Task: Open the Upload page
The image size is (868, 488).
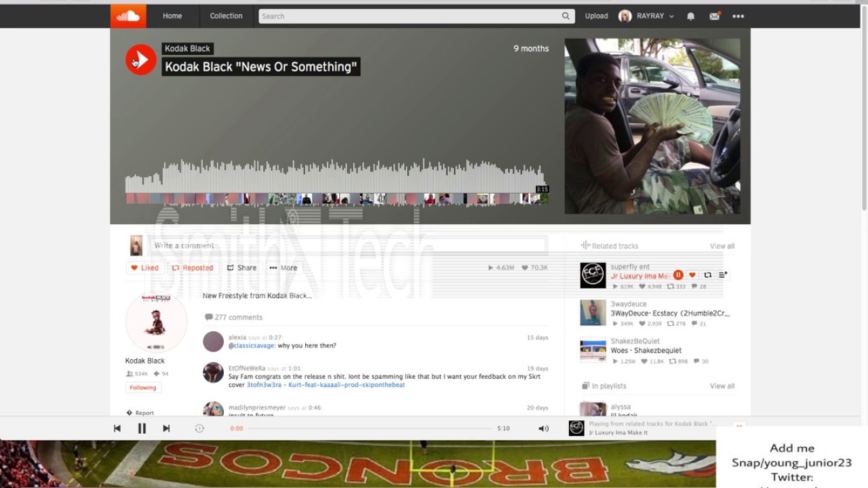Action: coord(596,16)
